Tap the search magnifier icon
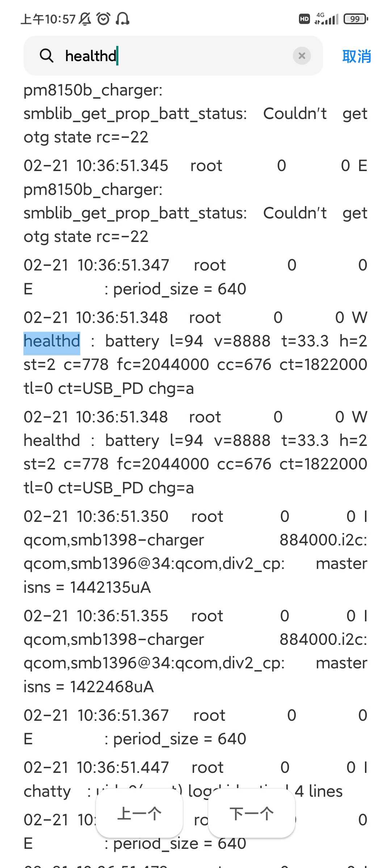391x868 pixels. pos(46,56)
